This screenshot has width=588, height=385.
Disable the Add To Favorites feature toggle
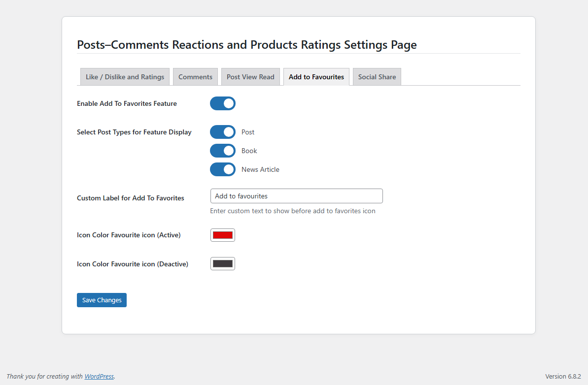[x=223, y=103]
